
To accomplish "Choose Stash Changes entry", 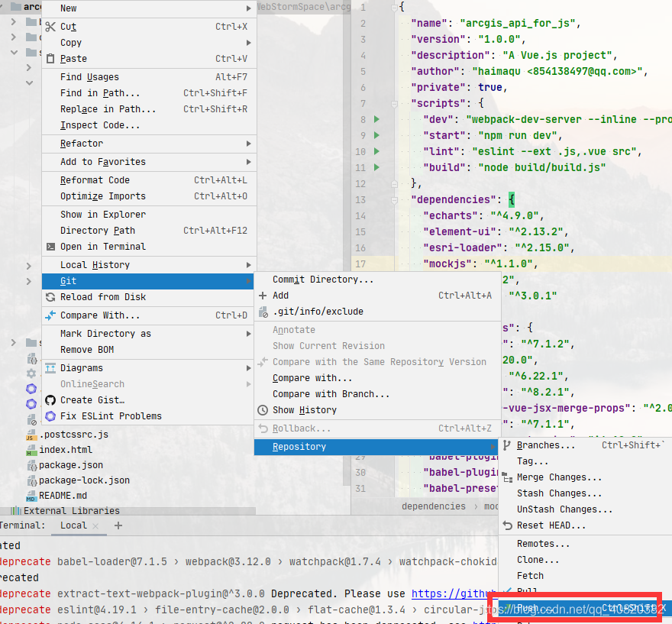I will [x=586, y=493].
